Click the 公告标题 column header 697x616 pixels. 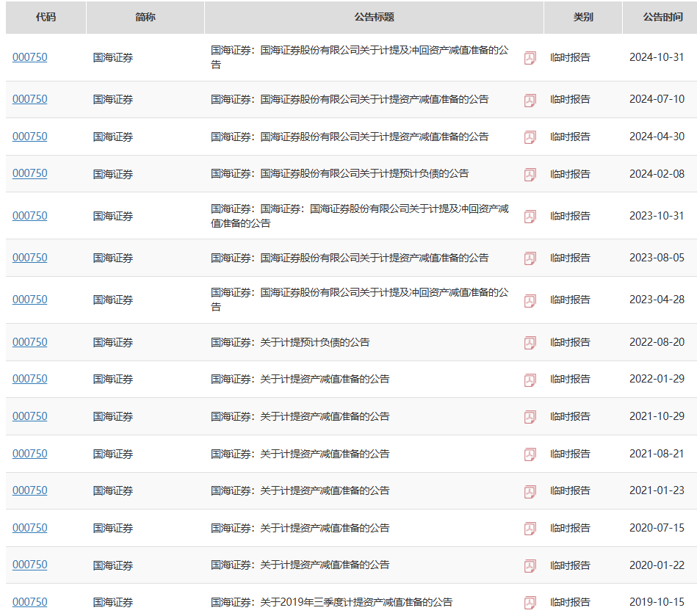(374, 18)
